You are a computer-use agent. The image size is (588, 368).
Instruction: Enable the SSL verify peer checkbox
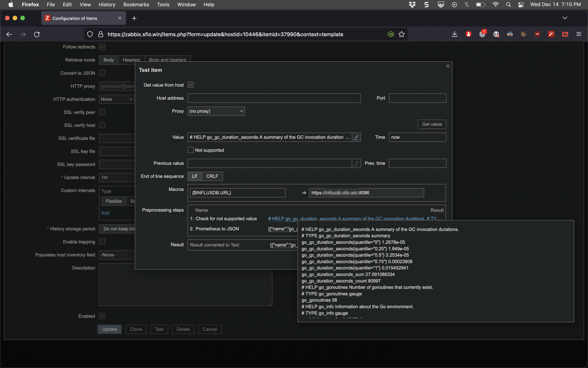102,112
